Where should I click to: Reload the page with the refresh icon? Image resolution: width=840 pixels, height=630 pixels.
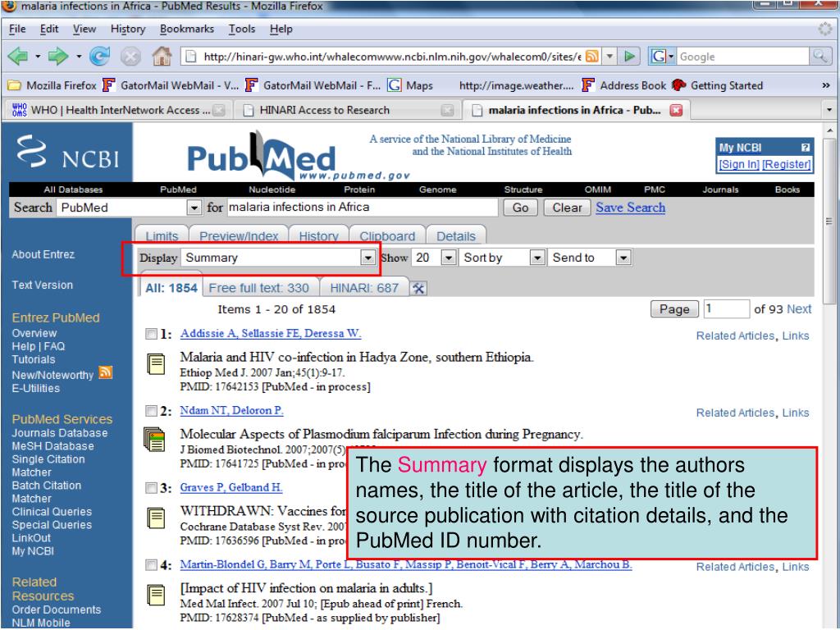[x=99, y=56]
